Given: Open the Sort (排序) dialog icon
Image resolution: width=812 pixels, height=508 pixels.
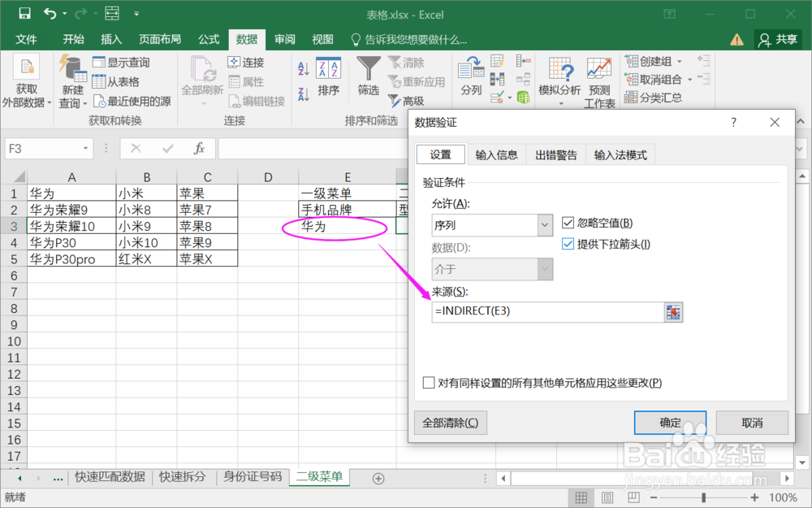Looking at the screenshot, I should pos(328,69).
